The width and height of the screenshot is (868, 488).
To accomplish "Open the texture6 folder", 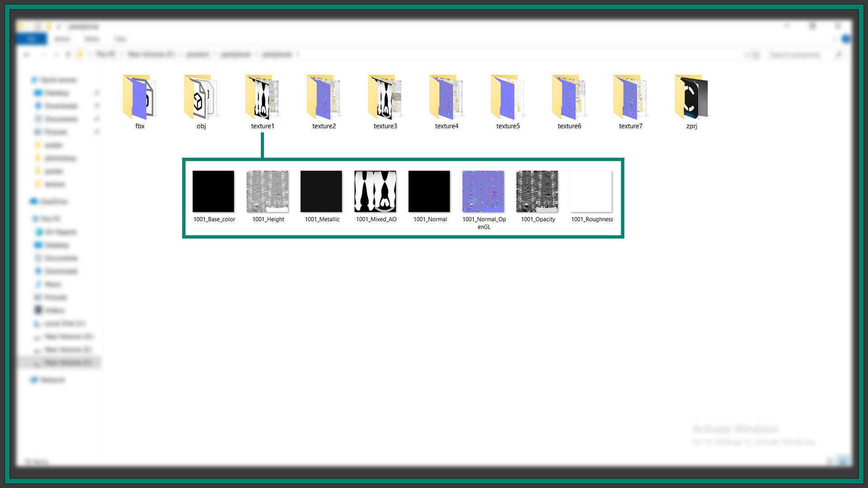I will (569, 98).
